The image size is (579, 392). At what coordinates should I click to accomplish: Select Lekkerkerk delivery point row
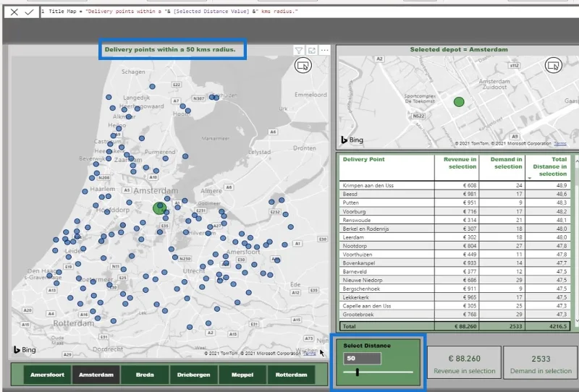[x=455, y=297]
